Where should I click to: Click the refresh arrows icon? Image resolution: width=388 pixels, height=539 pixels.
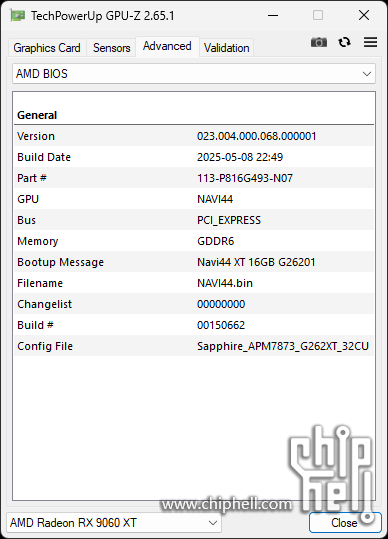[344, 42]
